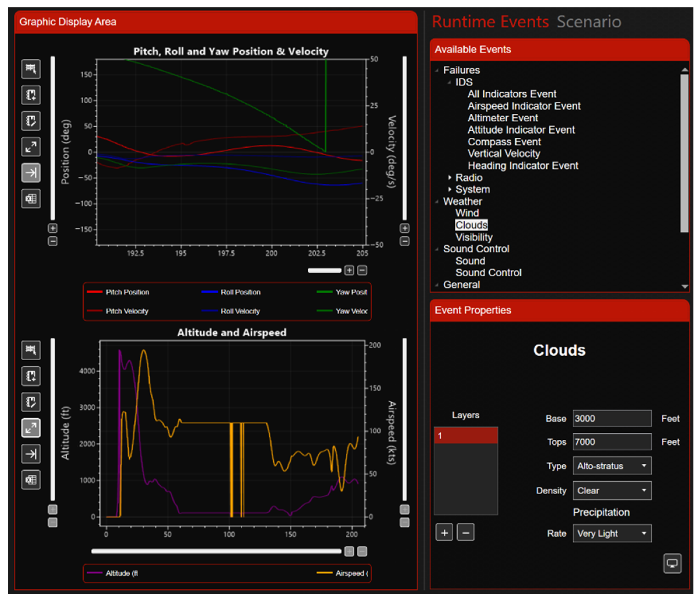Click the expand arrows icon in top chart toolbar

[x=31, y=147]
